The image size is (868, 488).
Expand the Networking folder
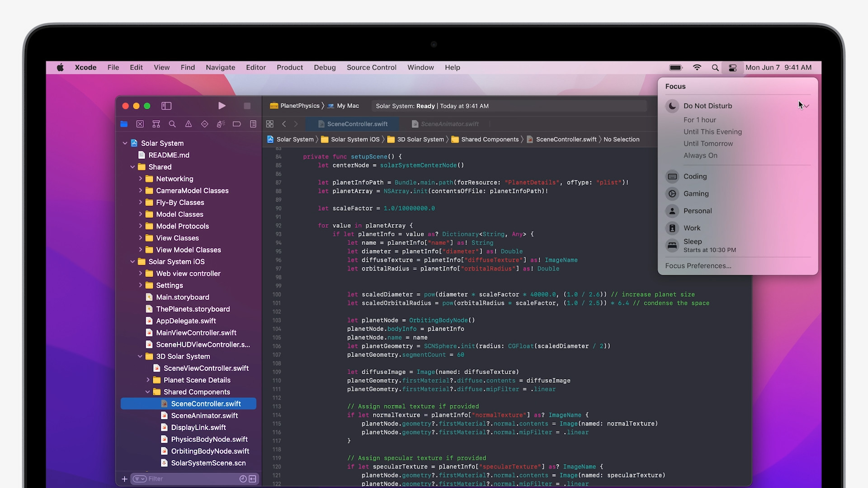coord(141,179)
